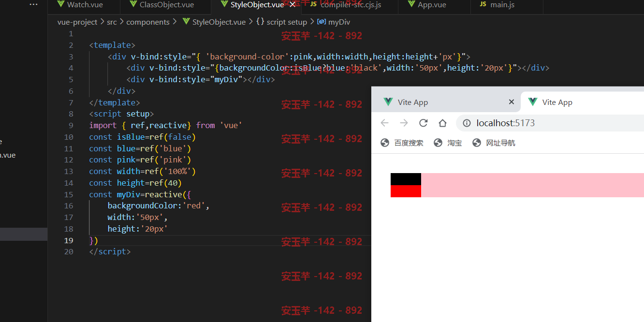Go forward in the browser
This screenshot has width=644, height=322.
[404, 123]
